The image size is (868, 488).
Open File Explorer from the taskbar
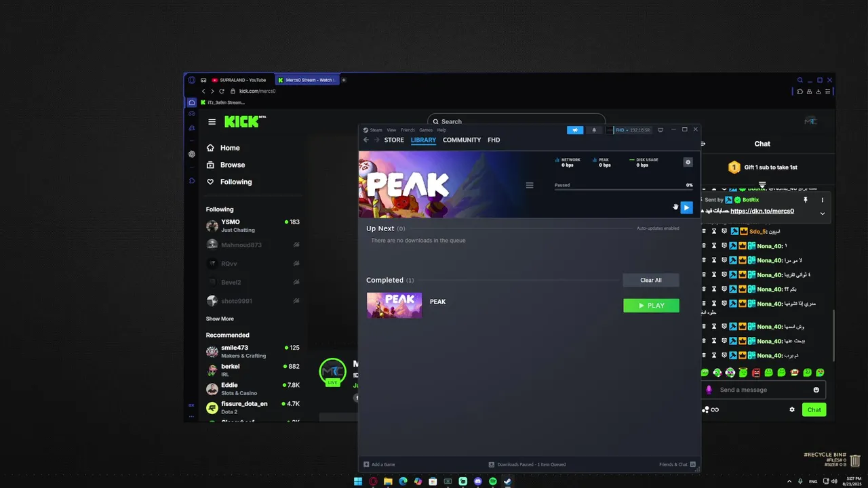pyautogui.click(x=388, y=481)
